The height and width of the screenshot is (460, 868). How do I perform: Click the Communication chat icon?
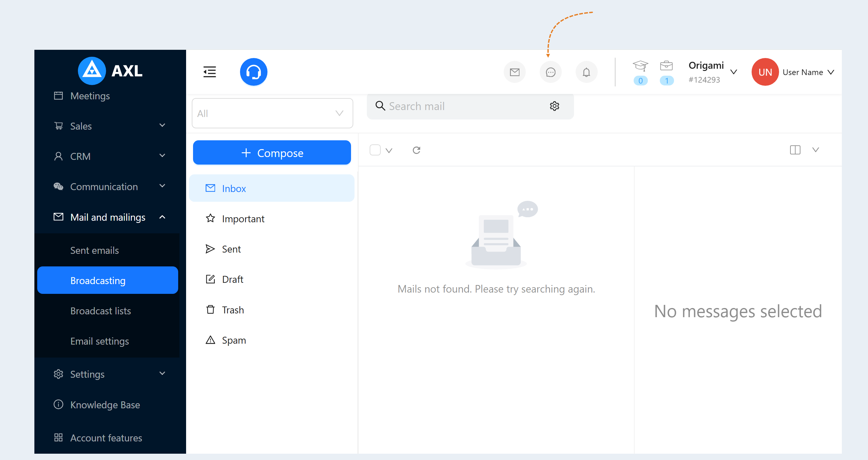tap(58, 186)
